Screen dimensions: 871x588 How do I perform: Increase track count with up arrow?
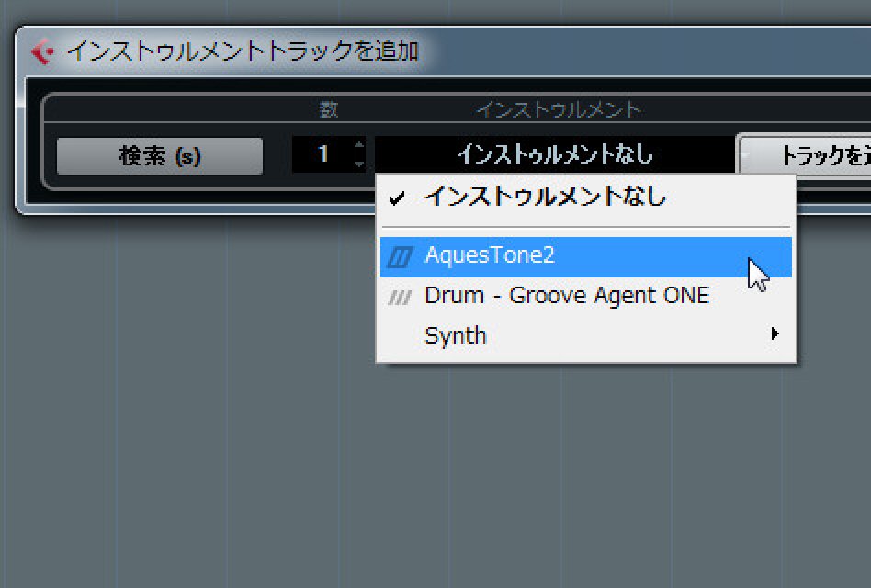coord(359,145)
